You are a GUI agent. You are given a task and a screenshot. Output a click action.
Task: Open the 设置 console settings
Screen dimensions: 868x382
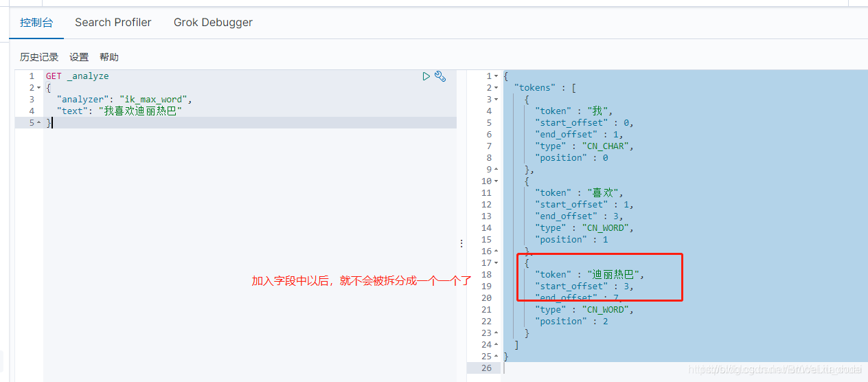pos(79,57)
